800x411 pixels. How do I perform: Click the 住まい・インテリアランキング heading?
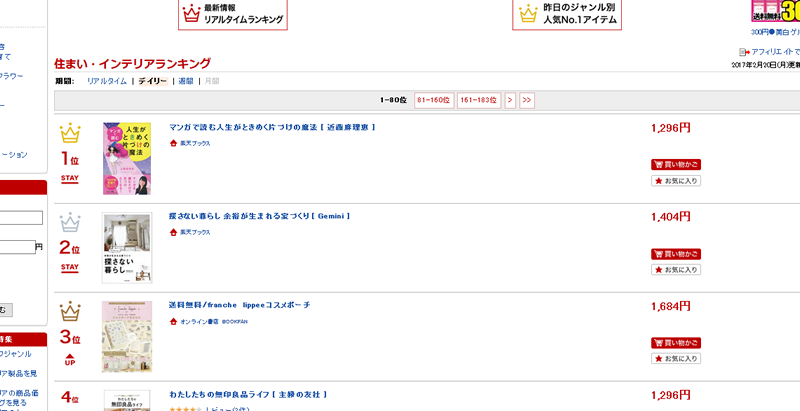tap(132, 64)
